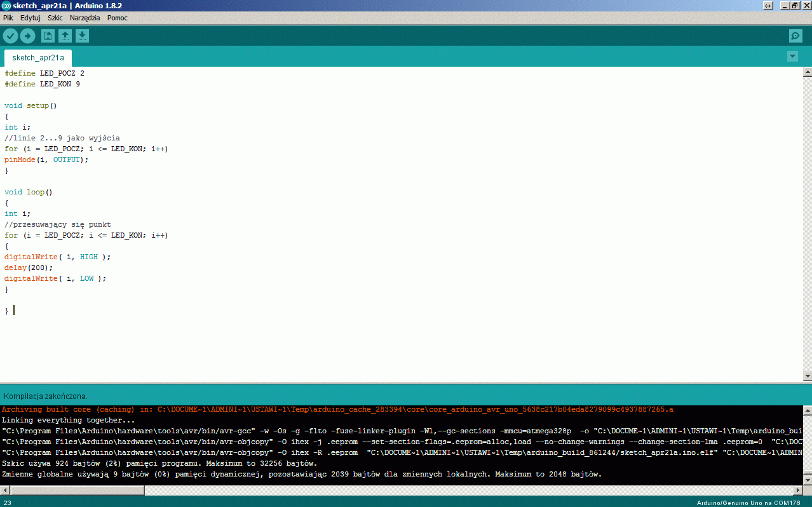Screen dimensions: 812x507
Task: Click console scrollbar up arrow
Action: pyautogui.click(x=807, y=410)
